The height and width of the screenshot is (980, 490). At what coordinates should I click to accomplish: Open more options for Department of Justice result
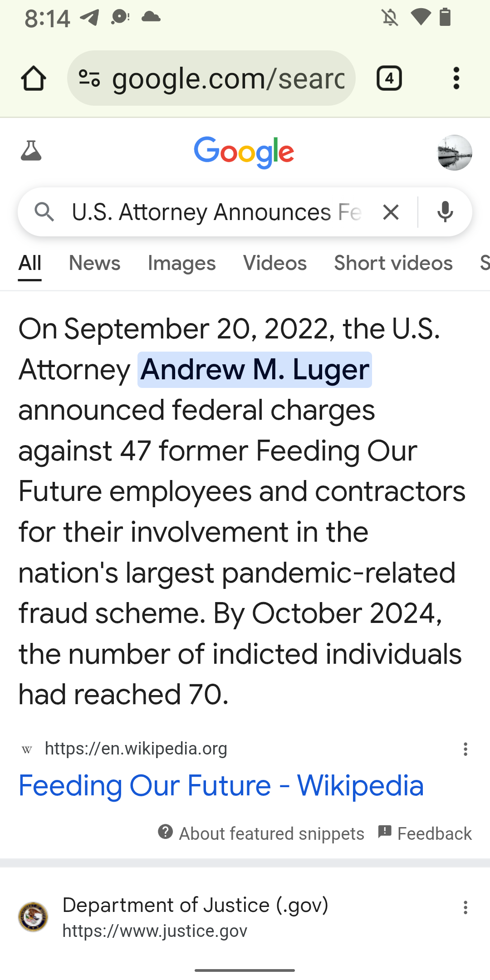[465, 907]
